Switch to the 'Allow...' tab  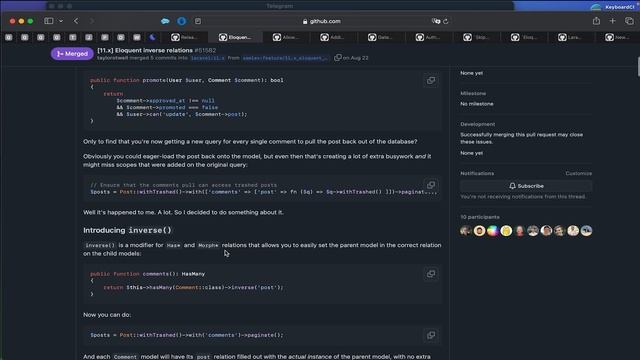tap(286, 37)
